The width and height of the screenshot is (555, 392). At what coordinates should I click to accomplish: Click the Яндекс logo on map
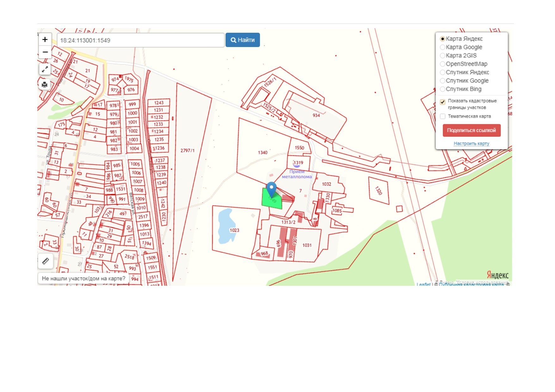497,275
